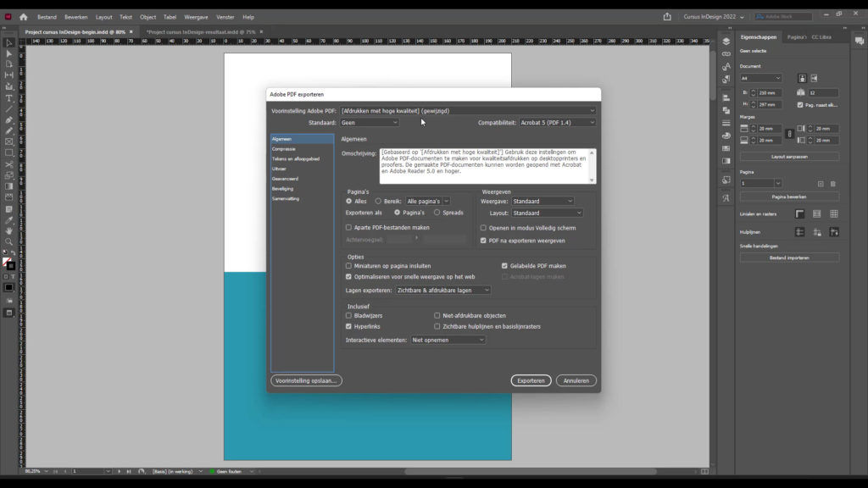Open the Lagen exporteren dropdown
This screenshot has width=868, height=488.
(x=442, y=291)
